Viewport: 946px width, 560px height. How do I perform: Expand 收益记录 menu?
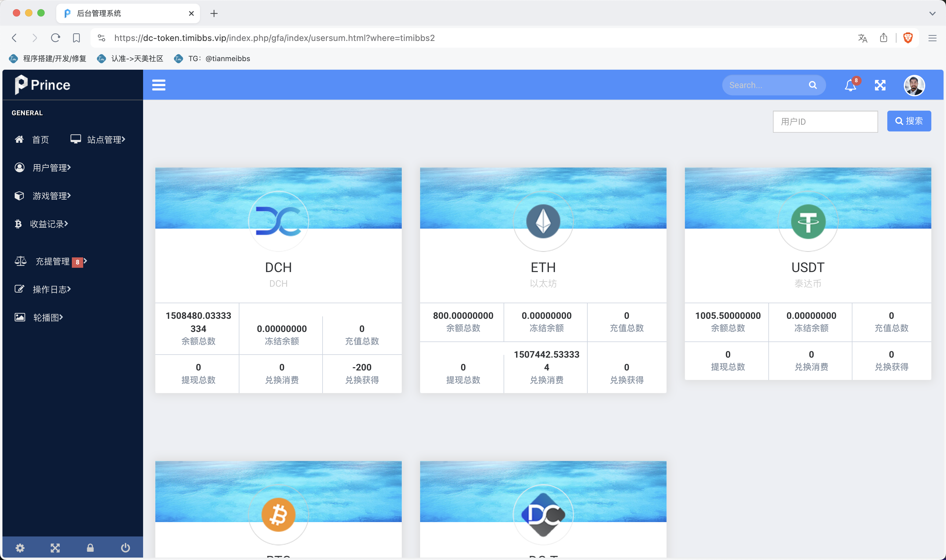coord(41,224)
